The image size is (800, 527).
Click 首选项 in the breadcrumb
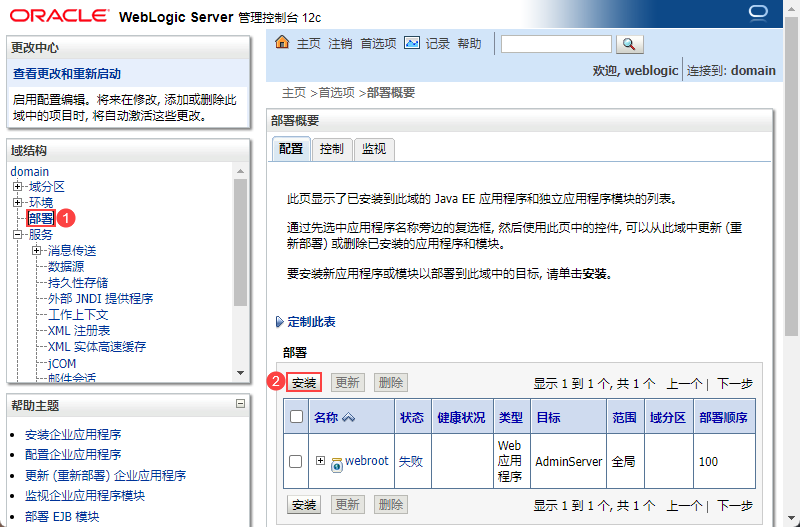coord(336,93)
